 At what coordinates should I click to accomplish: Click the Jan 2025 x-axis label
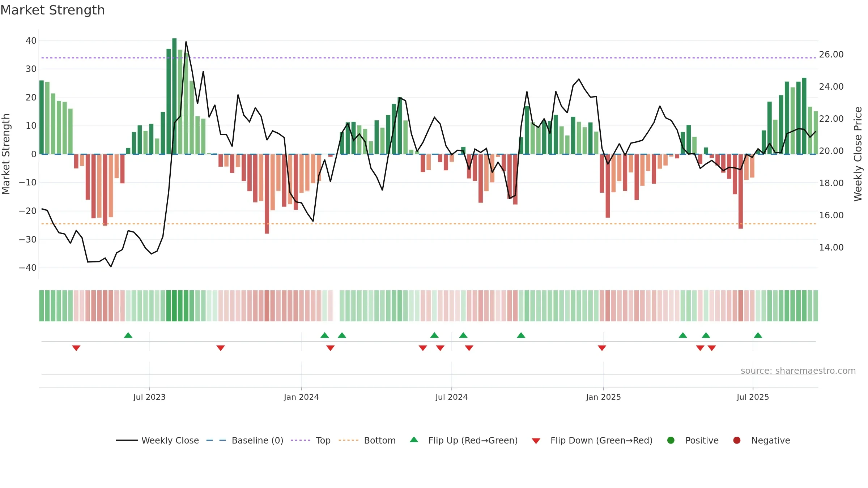603,397
